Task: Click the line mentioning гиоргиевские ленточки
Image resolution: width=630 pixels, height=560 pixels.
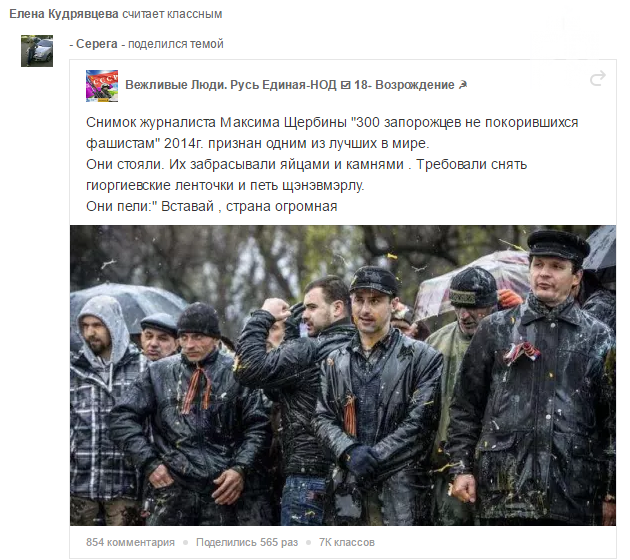Action: tap(225, 186)
